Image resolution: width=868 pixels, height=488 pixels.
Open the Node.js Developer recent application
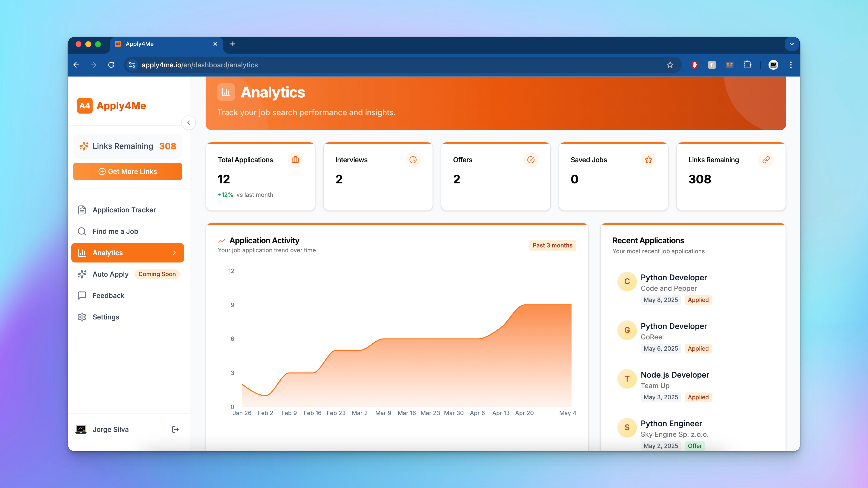point(675,375)
